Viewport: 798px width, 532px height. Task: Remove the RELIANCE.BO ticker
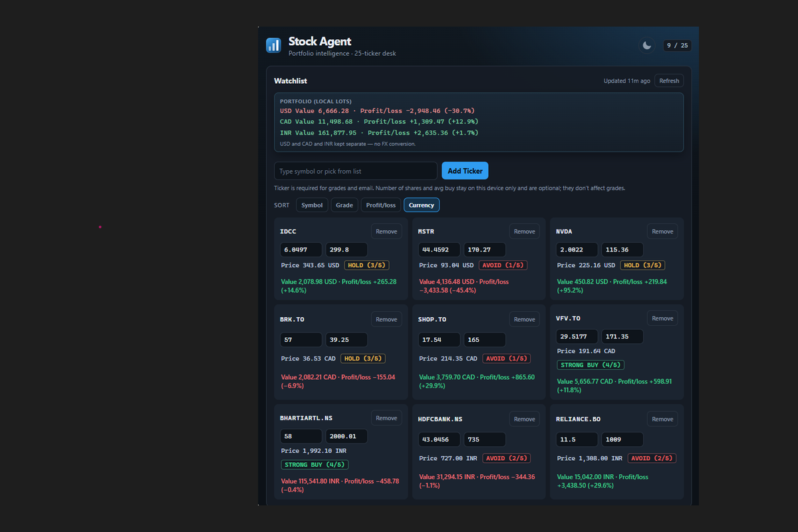click(662, 419)
